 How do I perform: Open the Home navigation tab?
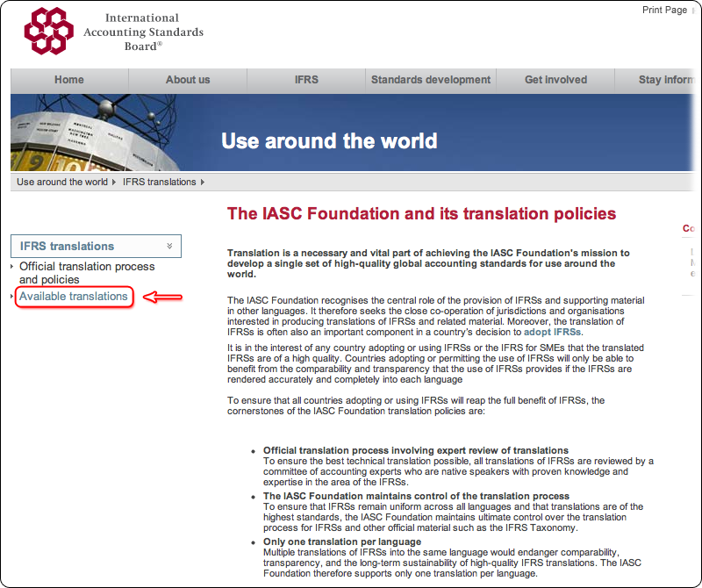pos(69,80)
